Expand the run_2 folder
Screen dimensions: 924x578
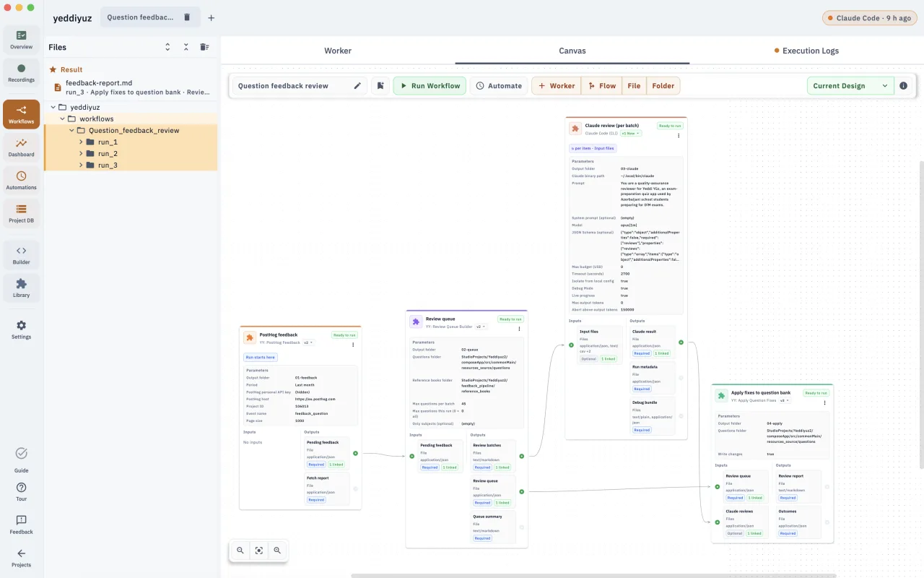(81, 154)
